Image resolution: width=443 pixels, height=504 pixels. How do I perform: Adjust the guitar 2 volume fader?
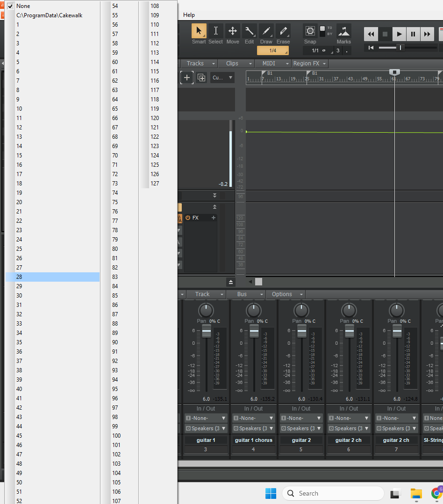click(x=301, y=331)
